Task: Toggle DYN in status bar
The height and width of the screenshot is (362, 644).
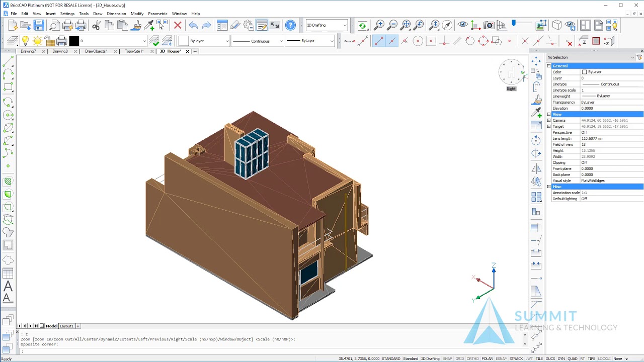Action: point(561,358)
